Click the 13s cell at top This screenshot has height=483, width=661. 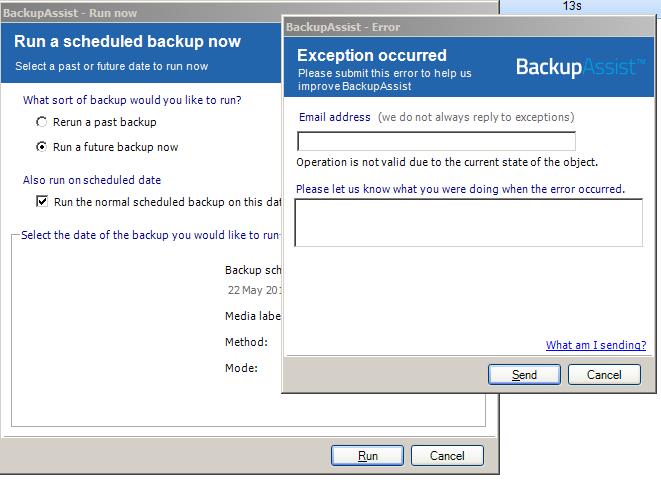[x=572, y=6]
